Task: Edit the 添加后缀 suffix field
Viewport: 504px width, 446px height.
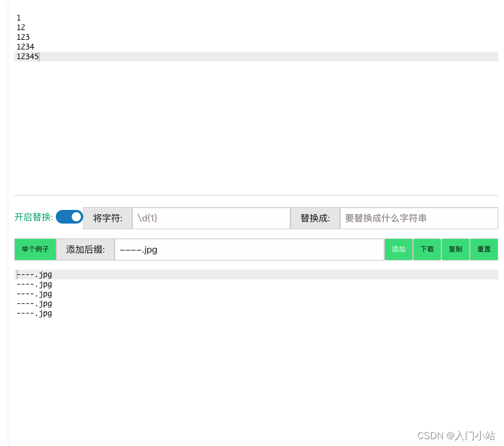Action: pos(249,250)
